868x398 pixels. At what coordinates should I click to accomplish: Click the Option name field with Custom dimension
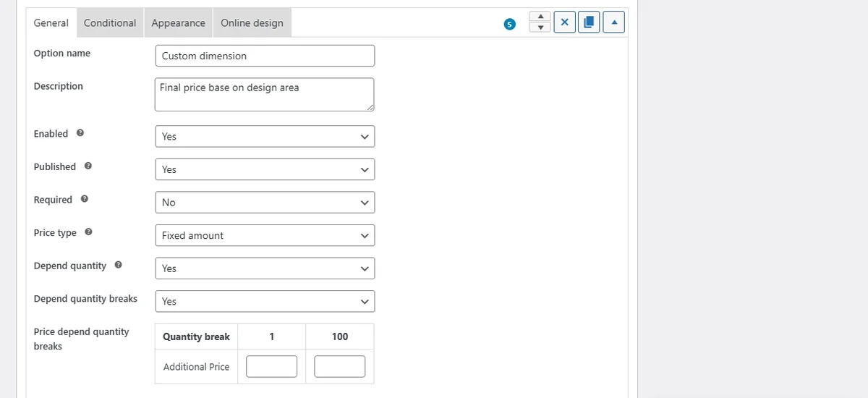tap(265, 56)
